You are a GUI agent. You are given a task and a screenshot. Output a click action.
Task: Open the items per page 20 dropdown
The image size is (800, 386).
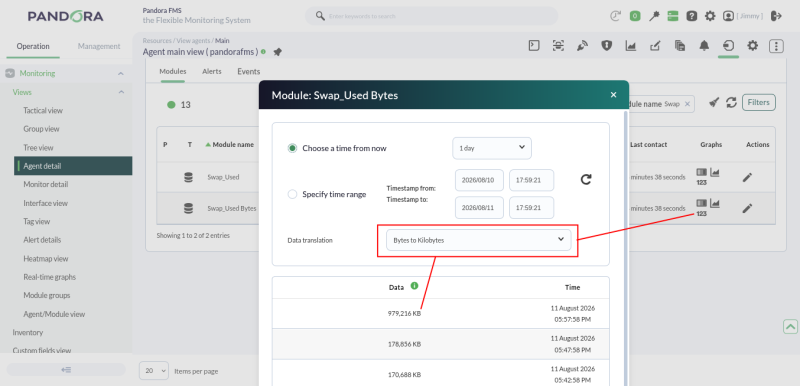pos(154,371)
